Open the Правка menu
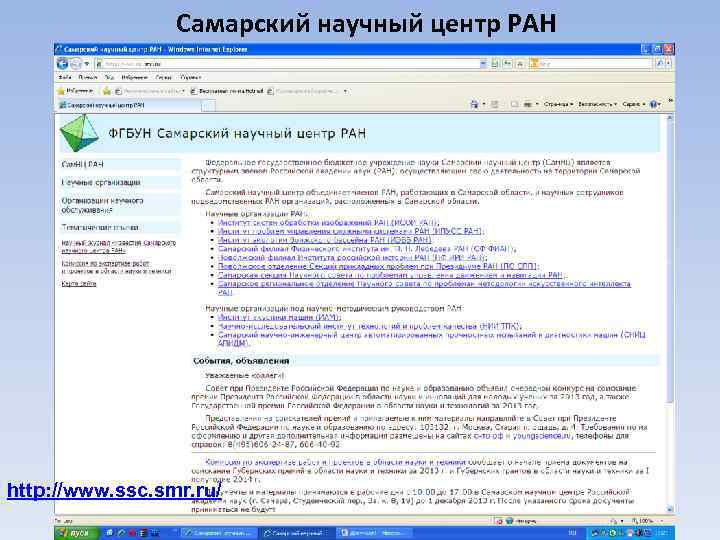The image size is (720, 540). tap(87, 78)
